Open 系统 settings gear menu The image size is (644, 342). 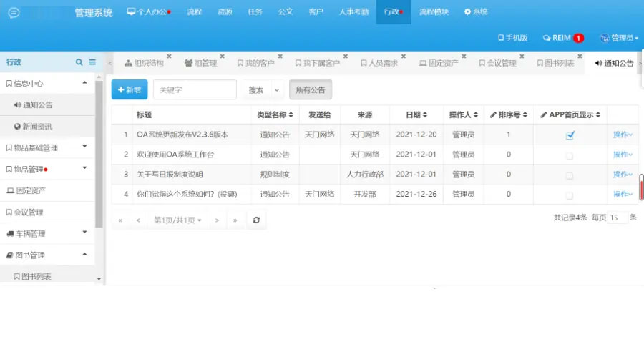tap(476, 12)
